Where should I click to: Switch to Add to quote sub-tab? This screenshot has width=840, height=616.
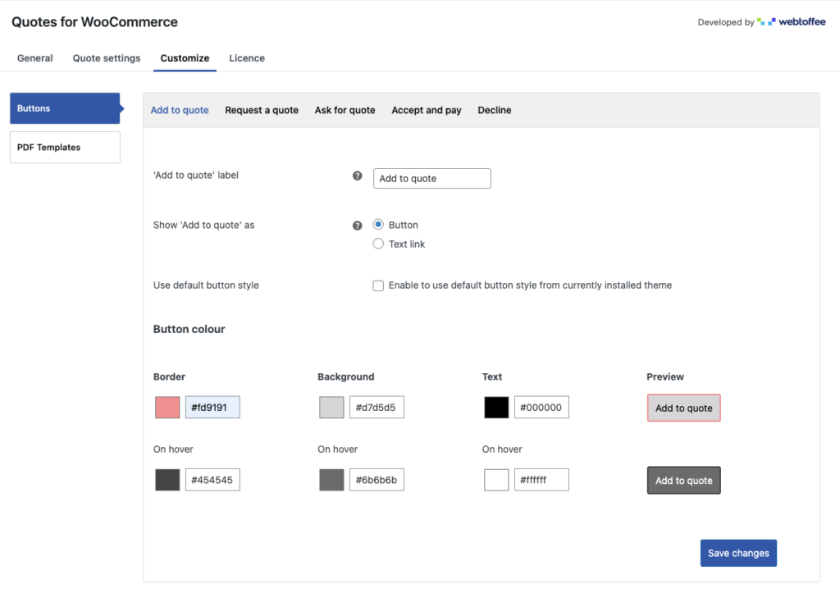[x=180, y=110]
